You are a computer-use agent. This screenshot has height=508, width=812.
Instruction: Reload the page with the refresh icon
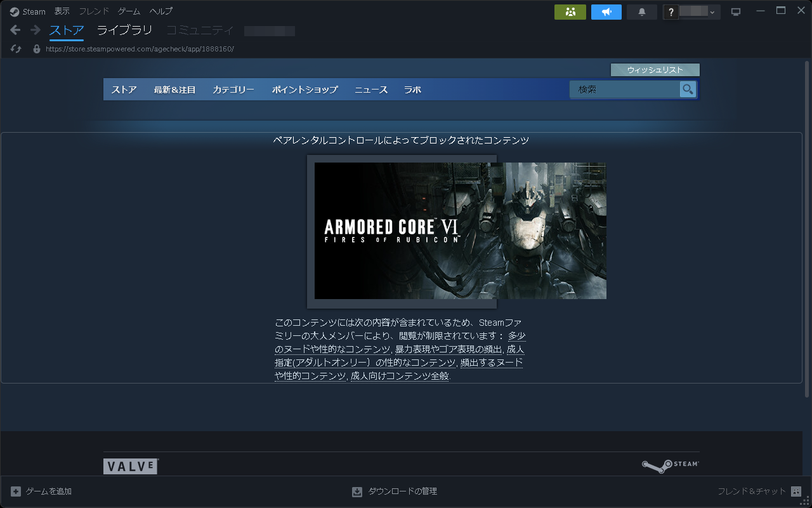click(15, 48)
